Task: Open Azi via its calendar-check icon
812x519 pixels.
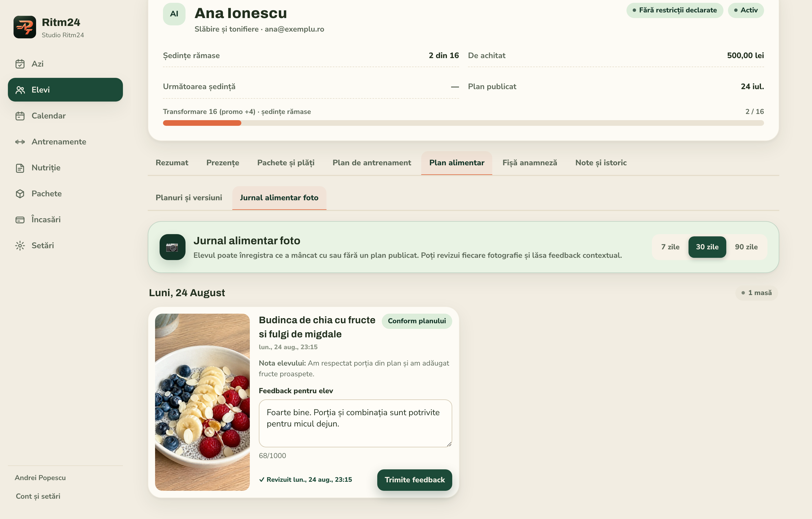Action: [20, 64]
